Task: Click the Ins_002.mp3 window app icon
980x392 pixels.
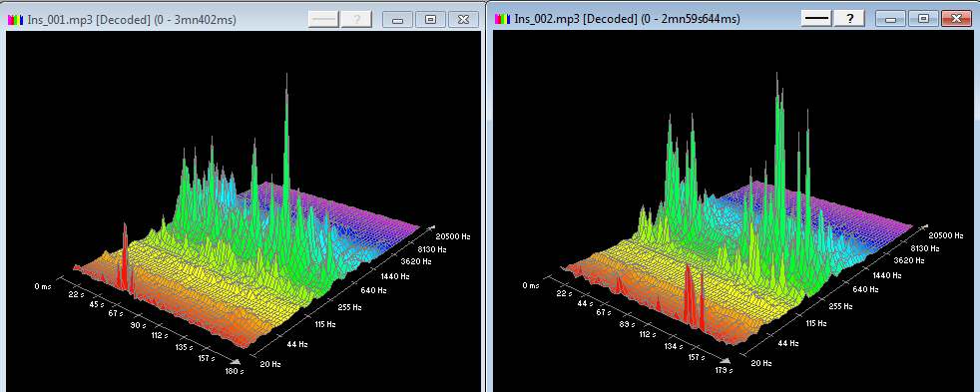Action: click(503, 19)
